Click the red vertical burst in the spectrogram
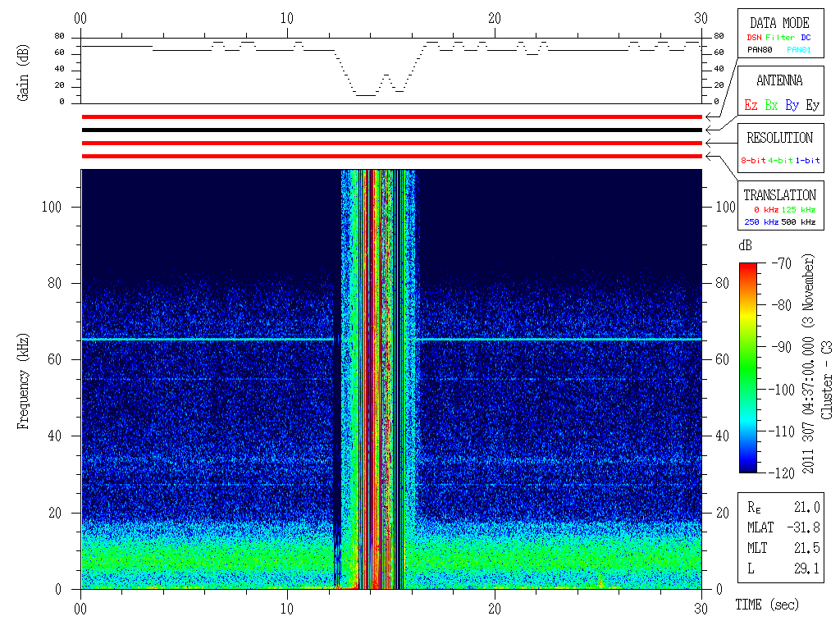 [x=369, y=369]
